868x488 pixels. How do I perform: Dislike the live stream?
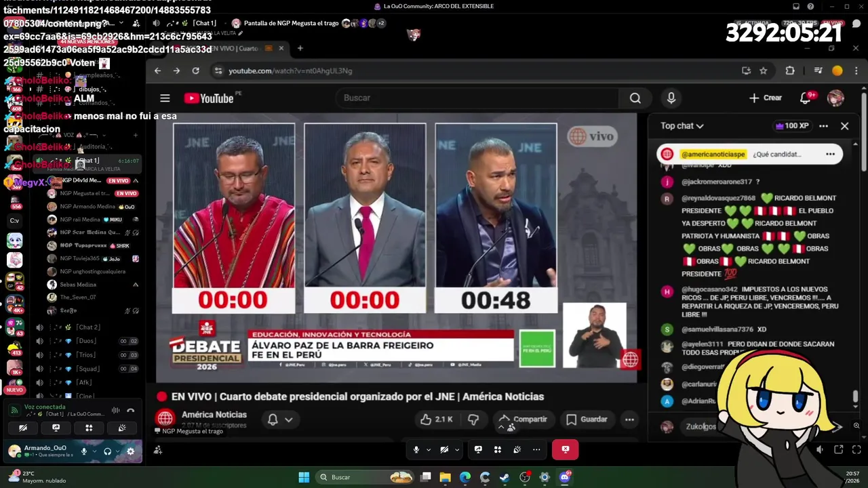473,420
